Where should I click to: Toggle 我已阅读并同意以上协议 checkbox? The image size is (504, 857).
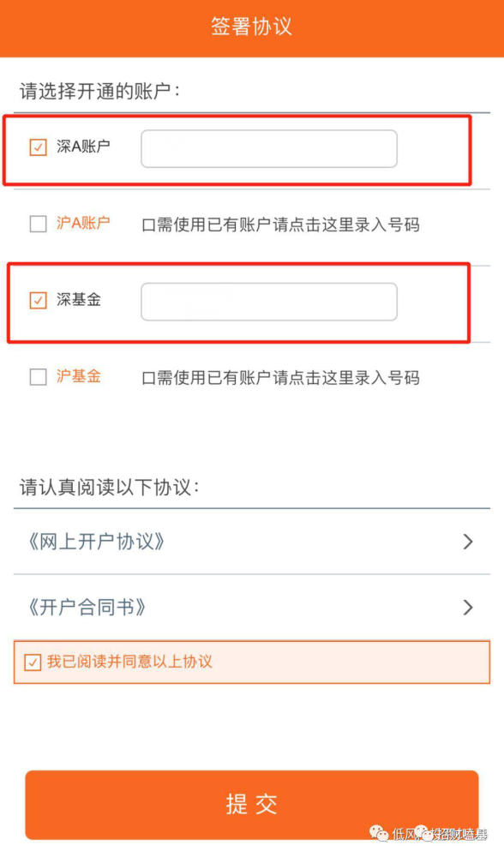[x=33, y=662]
